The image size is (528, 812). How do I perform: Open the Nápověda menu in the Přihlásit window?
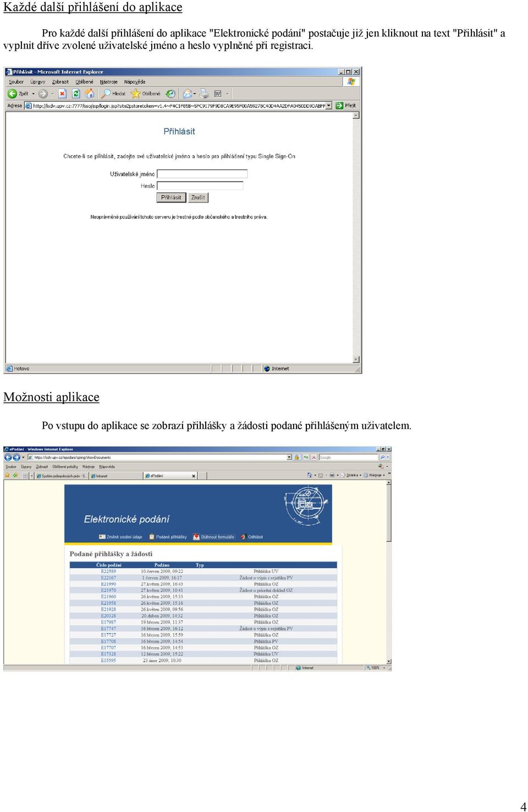click(x=135, y=82)
